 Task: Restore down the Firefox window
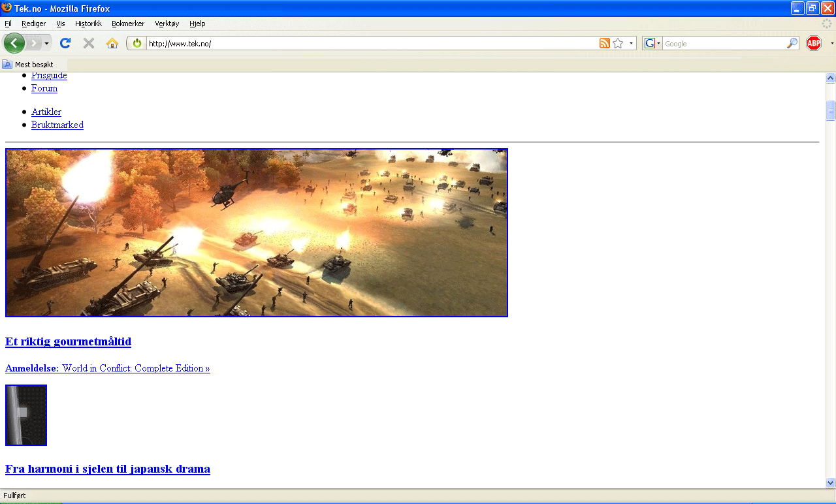point(812,8)
